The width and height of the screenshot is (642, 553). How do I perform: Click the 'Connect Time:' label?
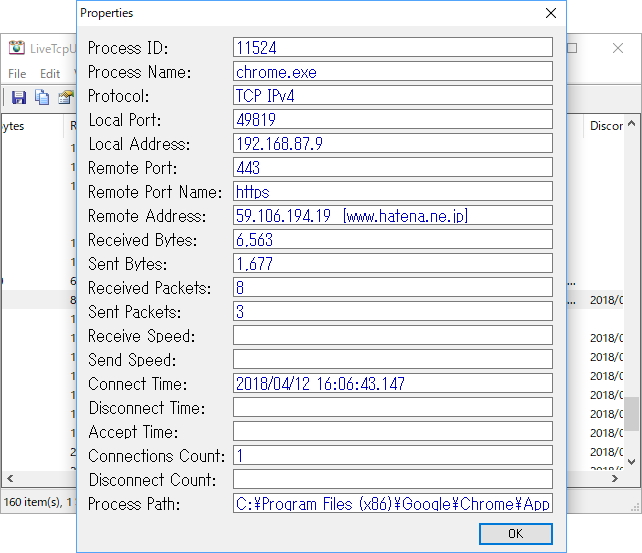coord(138,384)
